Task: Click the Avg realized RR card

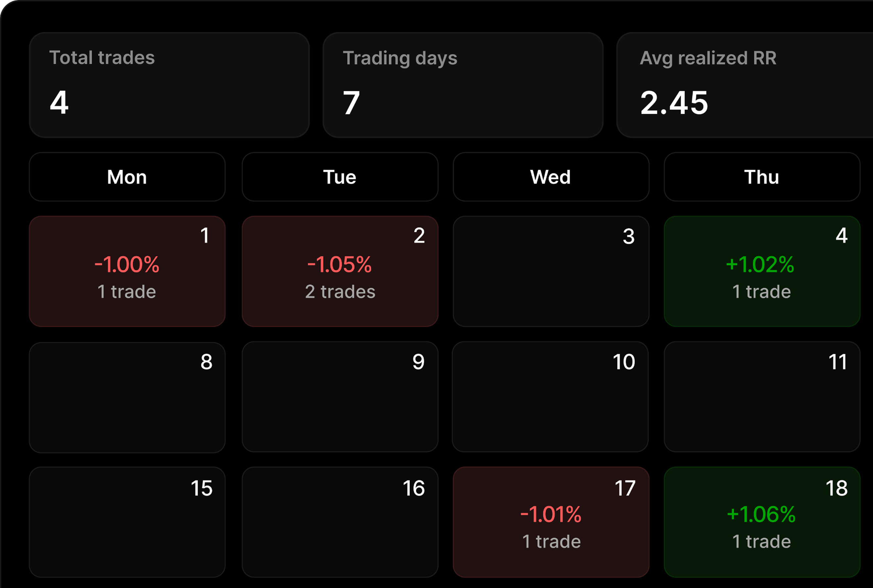Action: [745, 85]
